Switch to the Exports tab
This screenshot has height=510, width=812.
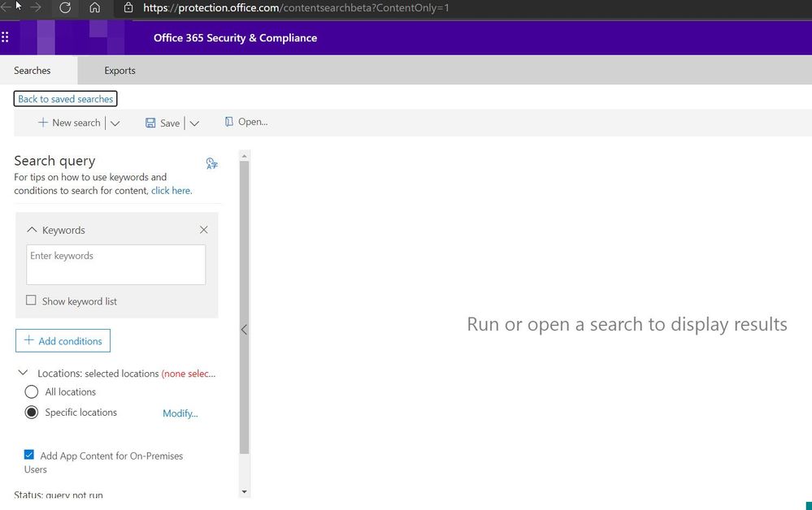[119, 71]
